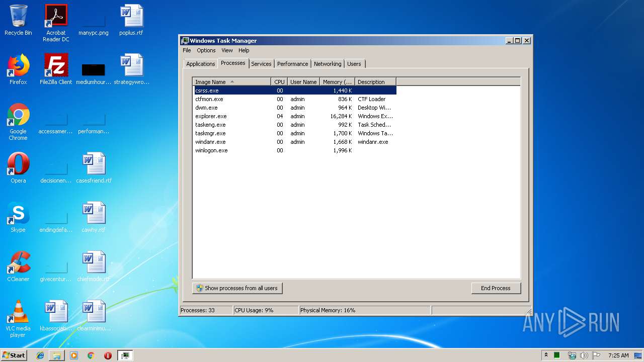Select the cawhy.rtf document
Screen dimensions: 644x362
94,217
